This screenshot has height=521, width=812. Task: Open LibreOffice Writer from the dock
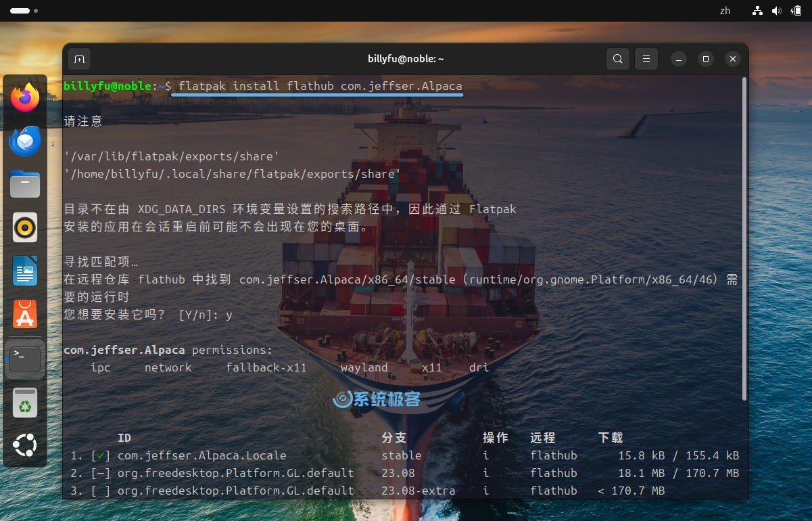25,271
